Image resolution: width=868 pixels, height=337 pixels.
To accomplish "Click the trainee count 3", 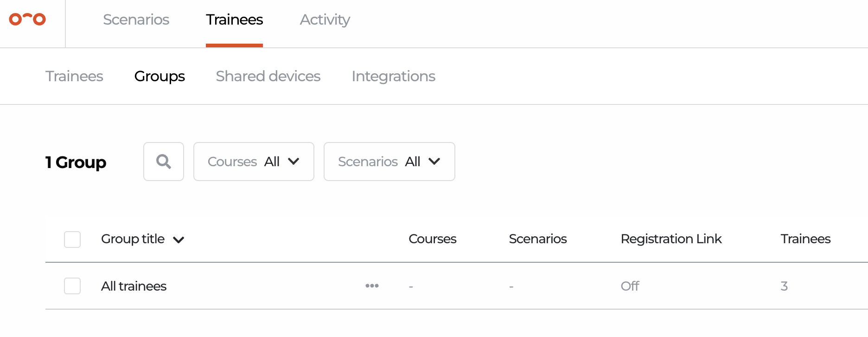I will pyautogui.click(x=784, y=286).
